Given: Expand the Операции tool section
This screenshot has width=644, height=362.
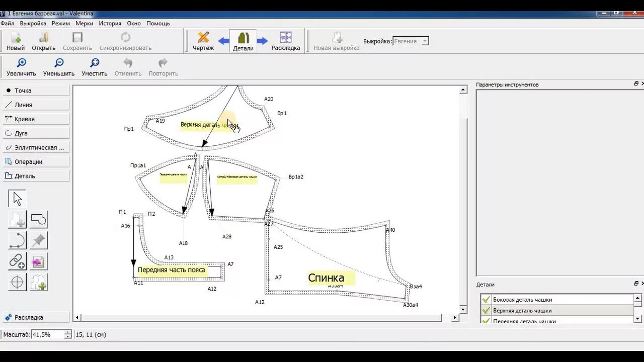Looking at the screenshot, I should coord(35,162).
